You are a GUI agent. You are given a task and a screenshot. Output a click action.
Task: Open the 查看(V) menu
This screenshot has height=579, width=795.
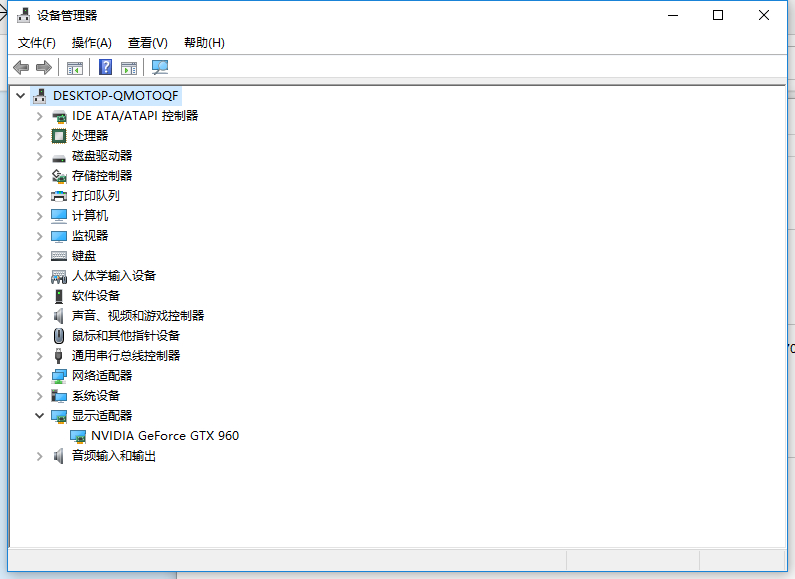click(x=148, y=43)
